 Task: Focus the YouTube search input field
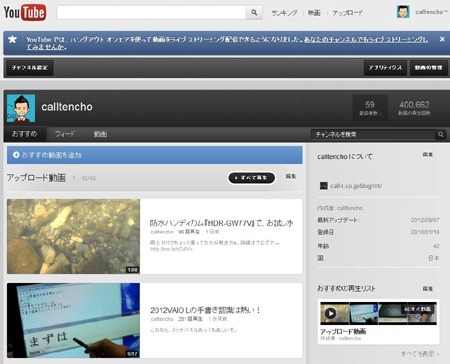click(151, 13)
